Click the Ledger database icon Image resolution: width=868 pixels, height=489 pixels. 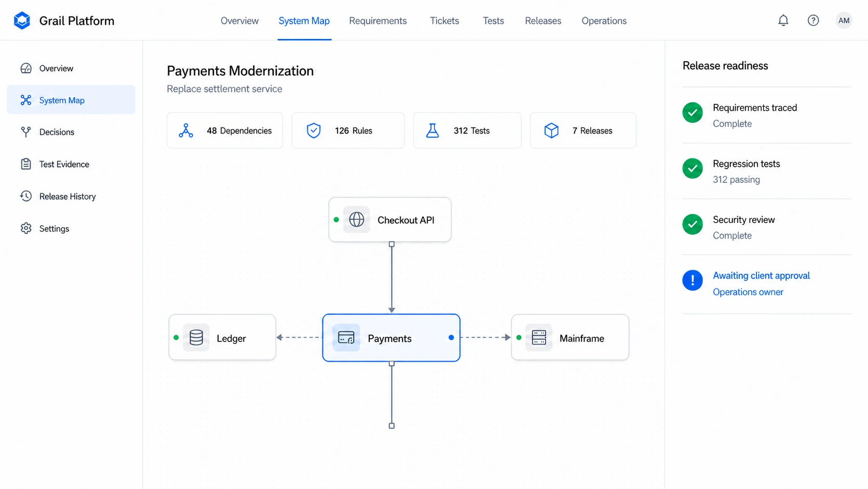[x=196, y=338]
